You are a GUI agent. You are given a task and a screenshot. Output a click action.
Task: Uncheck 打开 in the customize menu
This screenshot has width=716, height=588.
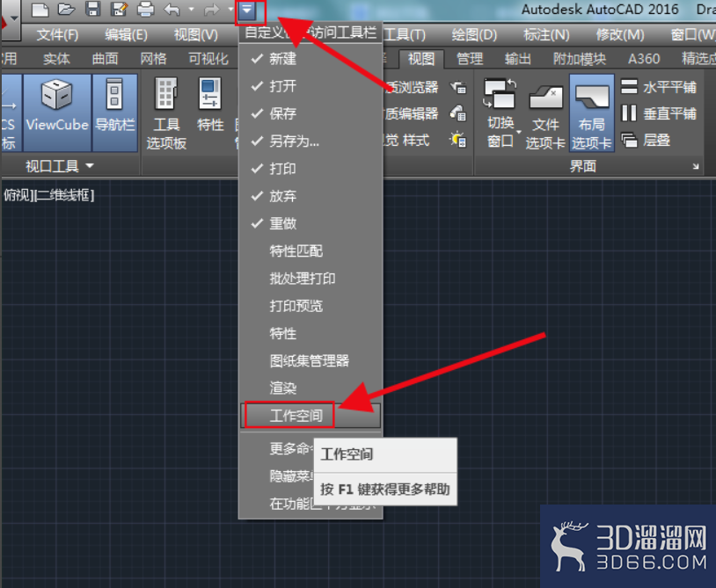(311, 86)
